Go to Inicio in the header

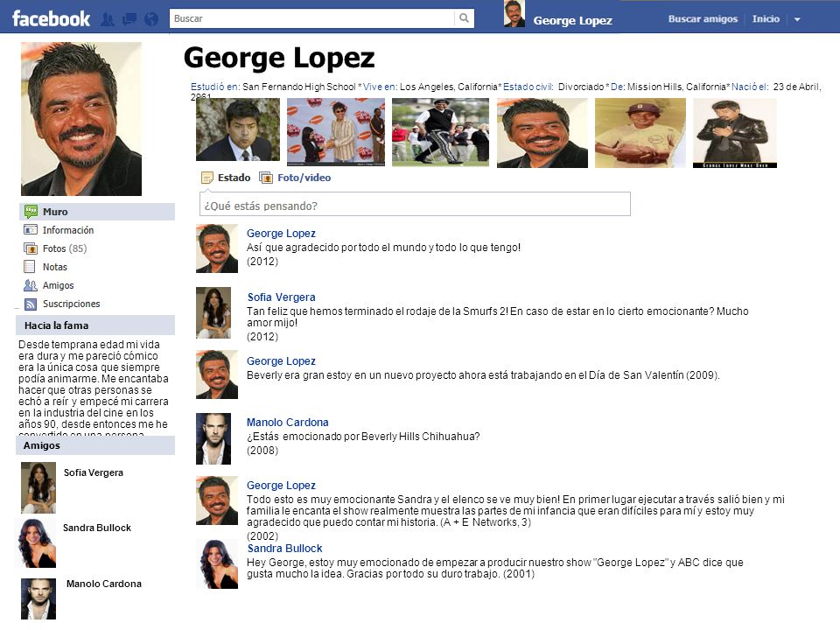pos(766,18)
